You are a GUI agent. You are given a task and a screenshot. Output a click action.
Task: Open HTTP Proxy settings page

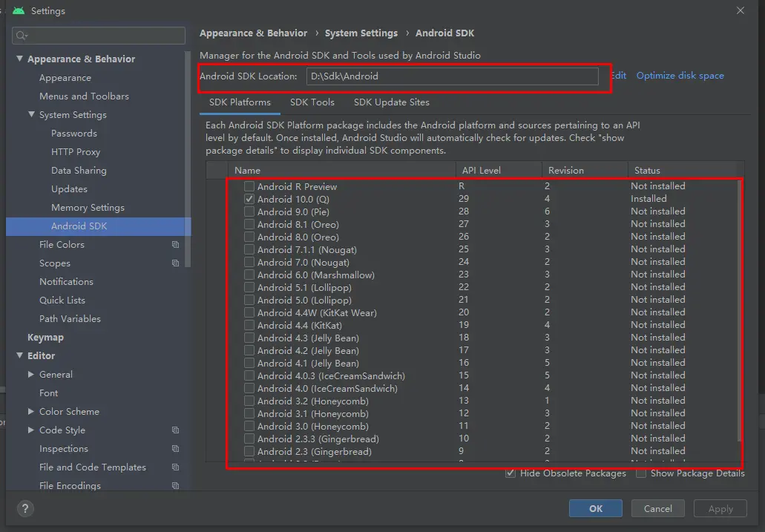pyautogui.click(x=76, y=152)
